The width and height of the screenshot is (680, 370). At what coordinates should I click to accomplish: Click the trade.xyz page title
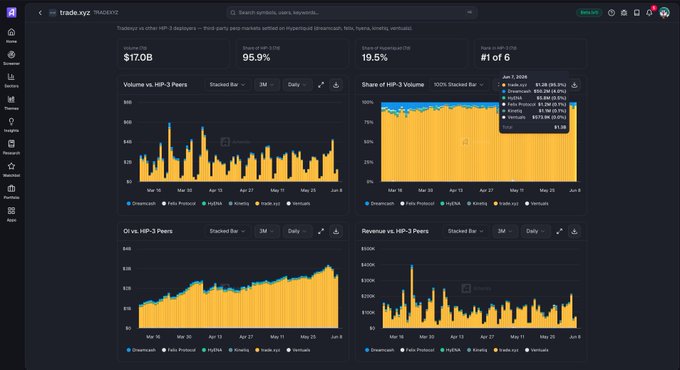75,13
